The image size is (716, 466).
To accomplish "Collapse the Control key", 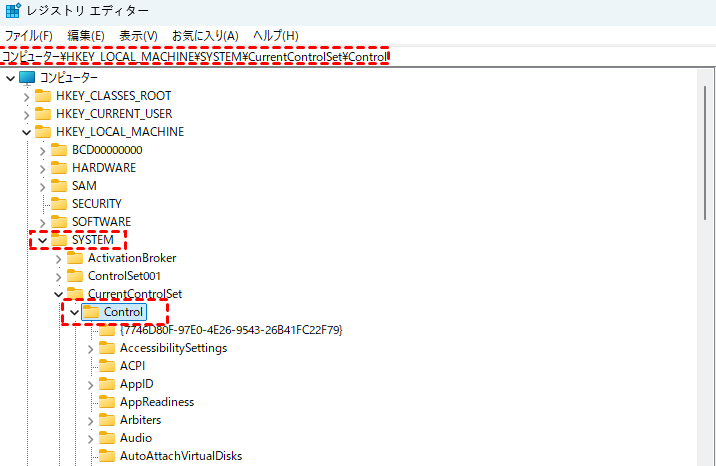I will coord(74,312).
